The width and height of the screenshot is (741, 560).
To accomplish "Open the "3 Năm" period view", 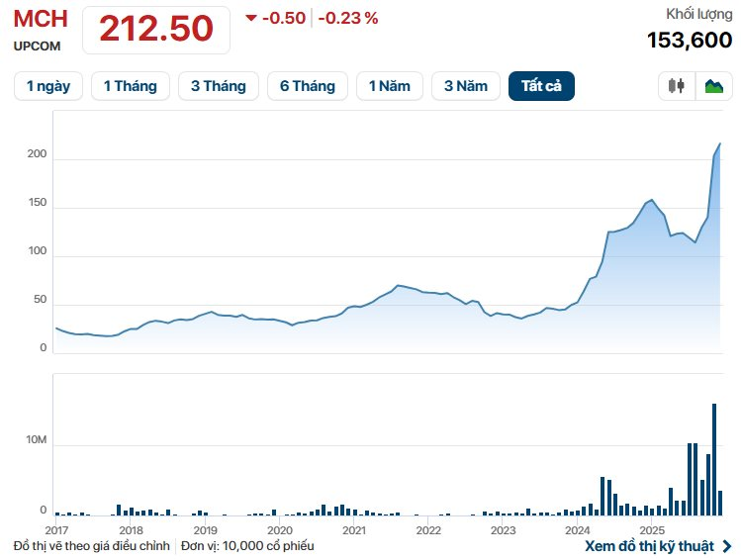I will click(x=466, y=86).
